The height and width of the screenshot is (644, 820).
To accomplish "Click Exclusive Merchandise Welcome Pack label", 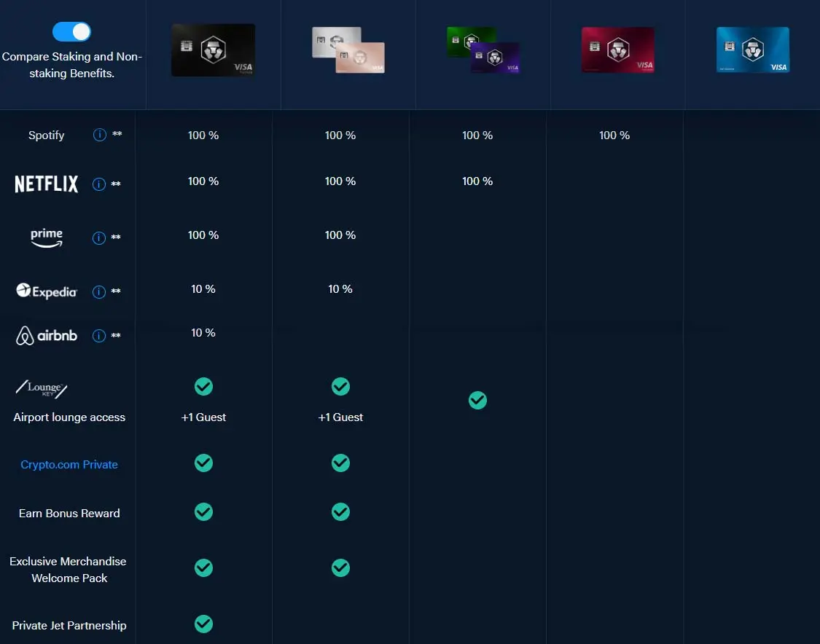I will 69,569.
